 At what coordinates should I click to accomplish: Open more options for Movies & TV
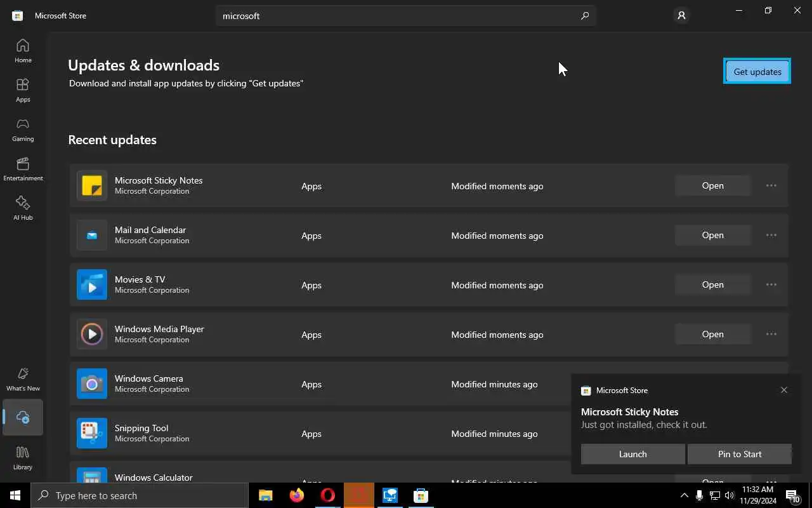coord(771,284)
